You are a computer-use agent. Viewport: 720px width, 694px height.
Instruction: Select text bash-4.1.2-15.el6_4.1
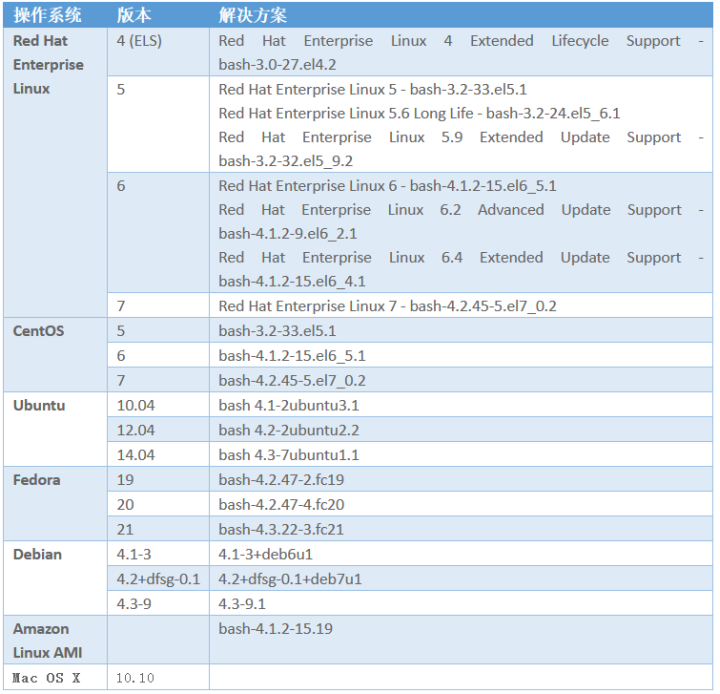(x=292, y=281)
